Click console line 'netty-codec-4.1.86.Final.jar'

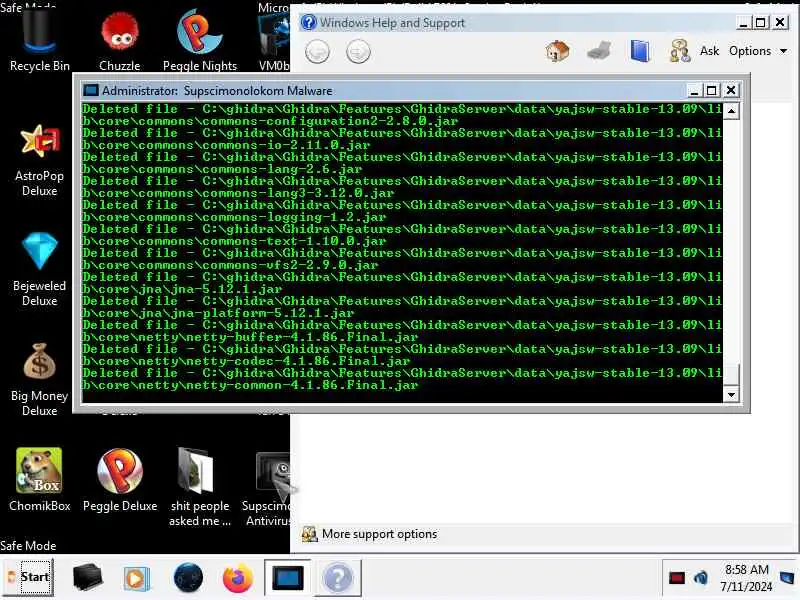(x=246, y=361)
